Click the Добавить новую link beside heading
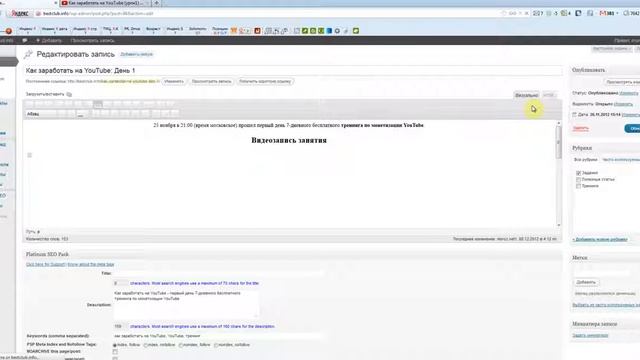The image size is (640, 360). click(136, 54)
